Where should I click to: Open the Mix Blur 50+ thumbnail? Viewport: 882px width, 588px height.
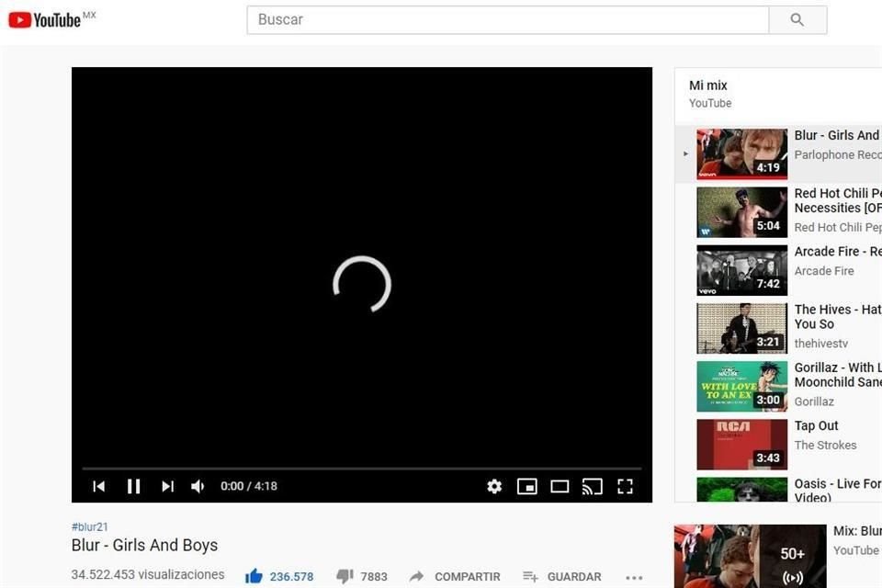click(x=751, y=557)
